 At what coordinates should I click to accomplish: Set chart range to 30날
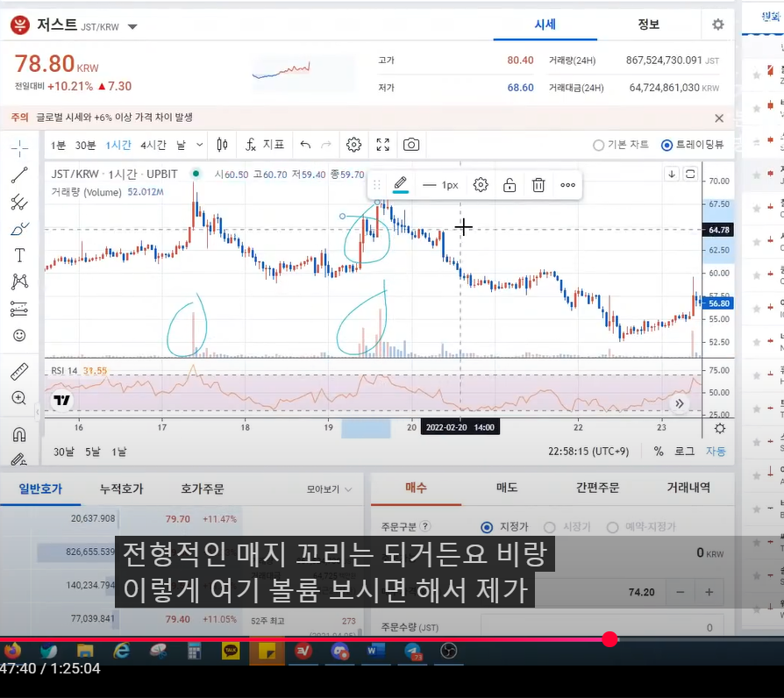pos(63,452)
